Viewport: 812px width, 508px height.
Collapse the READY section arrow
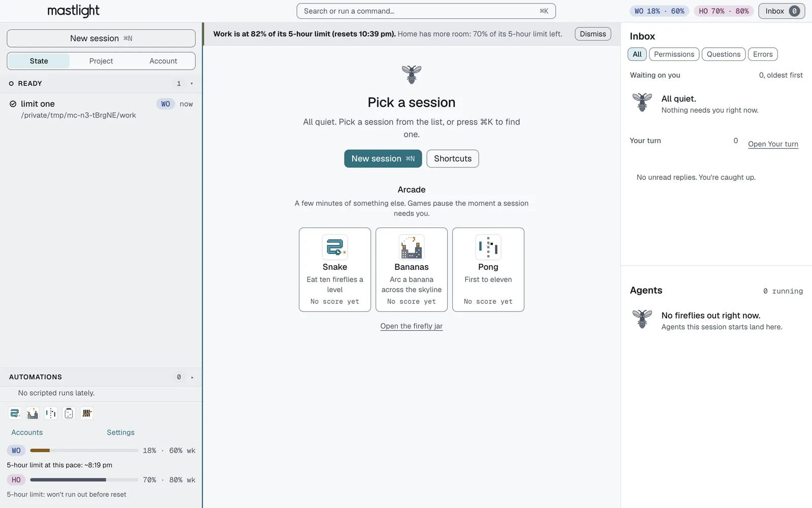(191, 84)
